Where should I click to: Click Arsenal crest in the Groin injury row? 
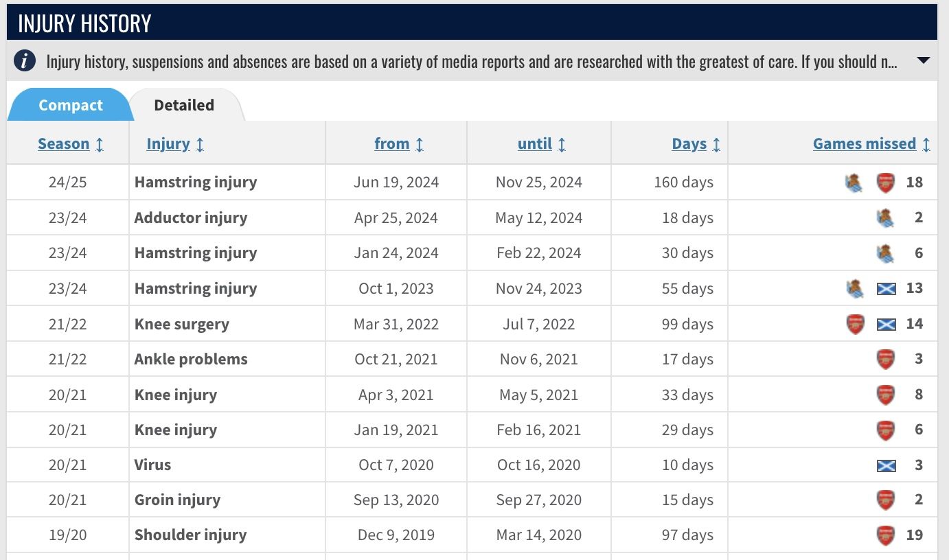(x=886, y=500)
